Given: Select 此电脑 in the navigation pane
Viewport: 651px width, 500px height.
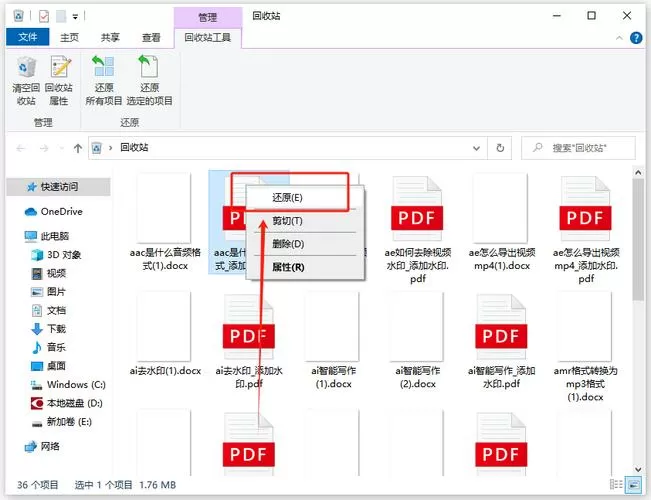Looking at the screenshot, I should tap(47, 236).
